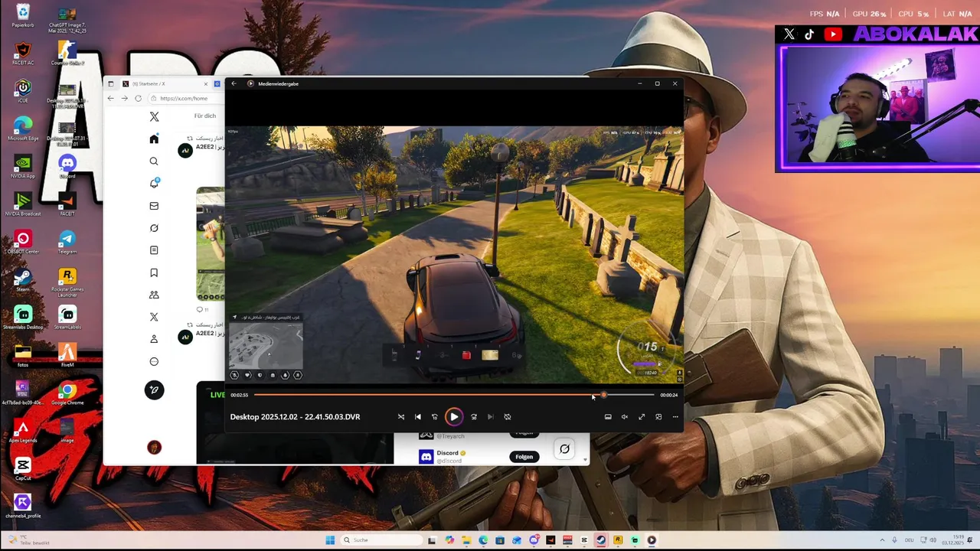Open Google Chrome desktop shortcut

(67, 392)
